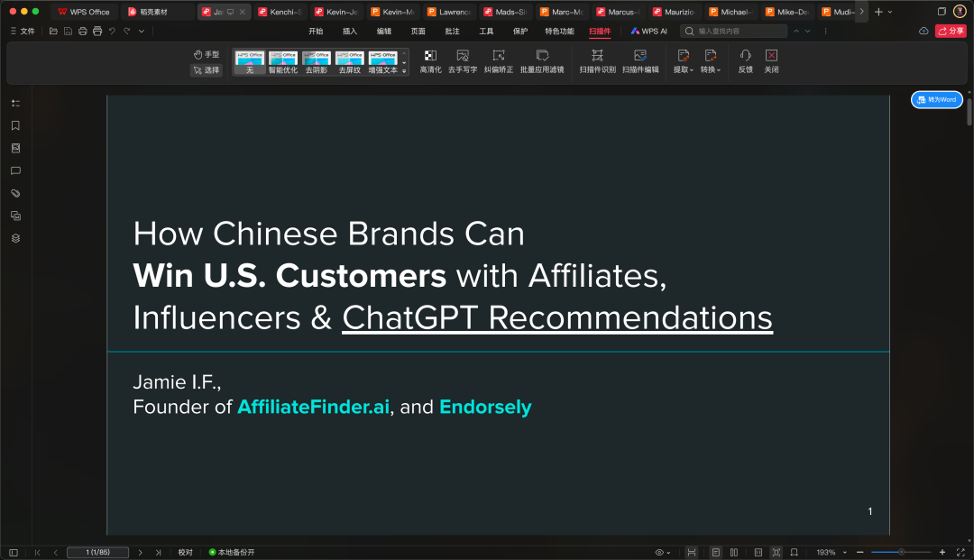Image resolution: width=974 pixels, height=560 pixels.
Task: Click the zoom out minus button
Action: [x=859, y=552]
